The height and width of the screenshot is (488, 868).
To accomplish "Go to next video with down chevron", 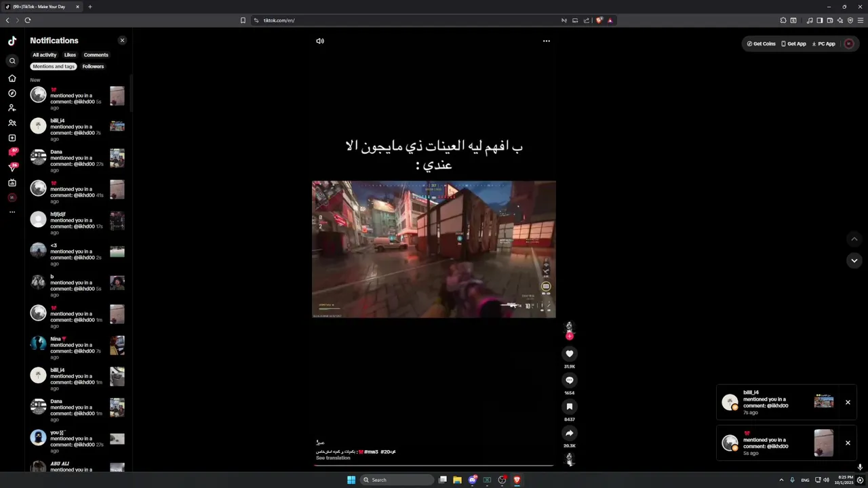I will tap(854, 260).
